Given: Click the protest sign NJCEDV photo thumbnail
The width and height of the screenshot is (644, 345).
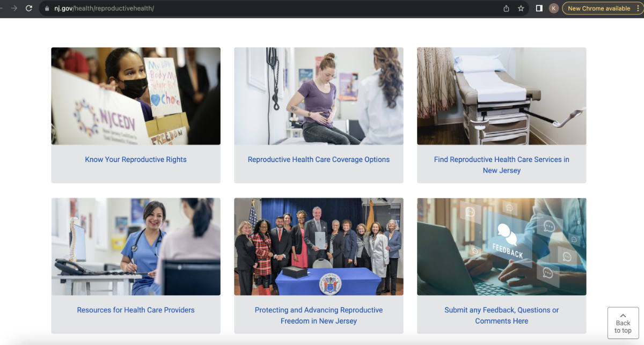Looking at the screenshot, I should point(136,96).
